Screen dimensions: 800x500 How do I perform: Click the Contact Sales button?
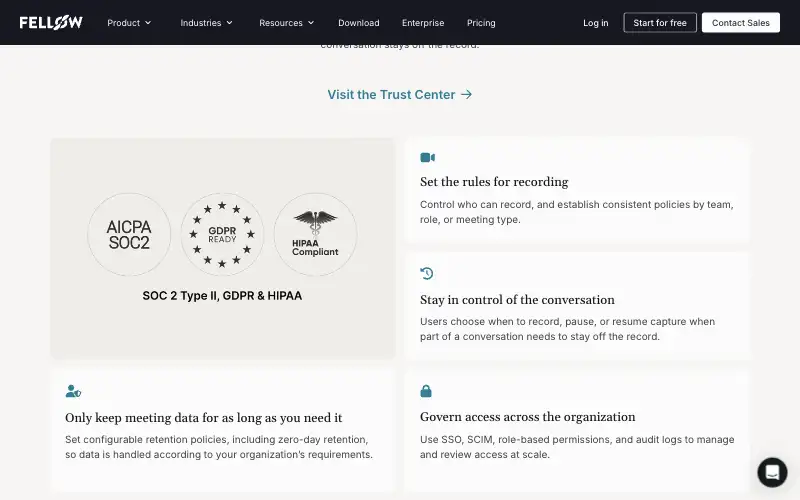click(x=740, y=22)
